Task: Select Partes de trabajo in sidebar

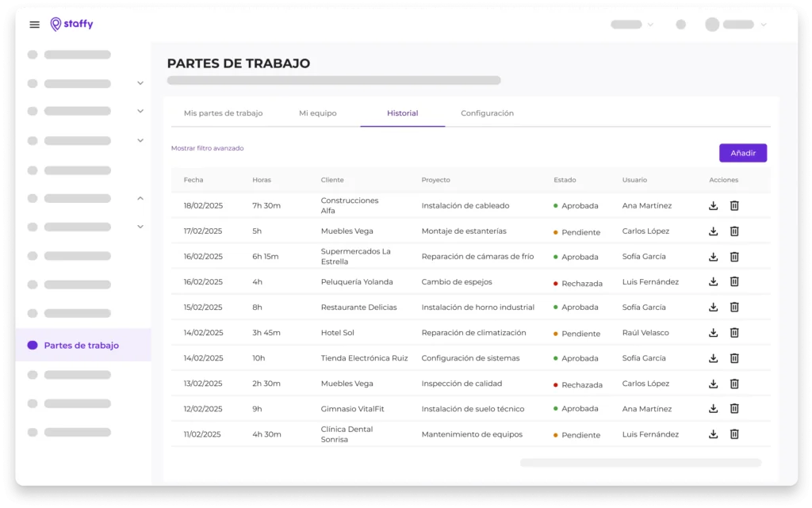Action: [81, 346]
